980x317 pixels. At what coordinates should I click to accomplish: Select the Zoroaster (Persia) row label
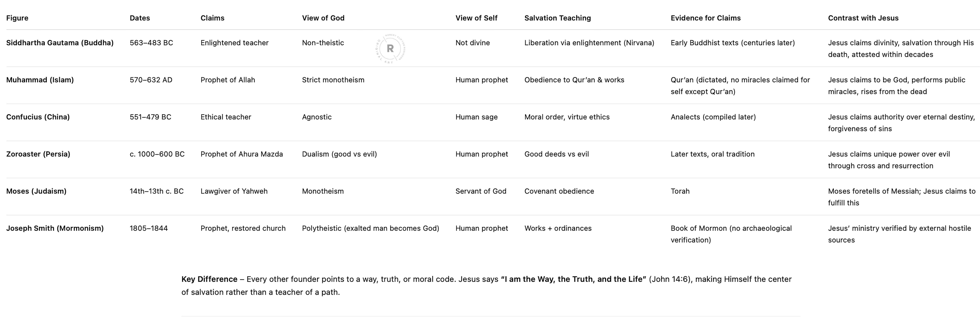(38, 154)
